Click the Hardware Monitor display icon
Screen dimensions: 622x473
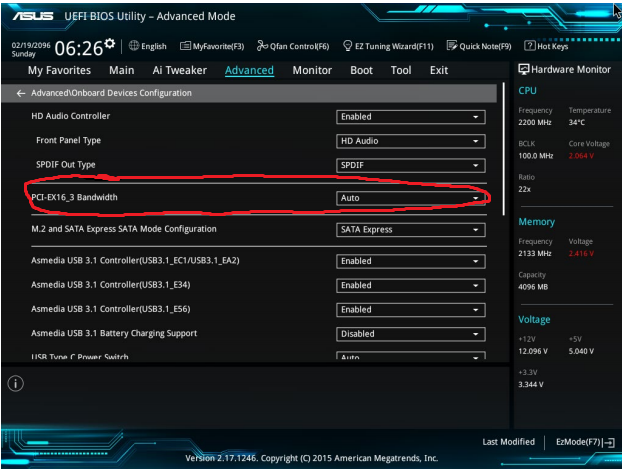click(x=524, y=69)
